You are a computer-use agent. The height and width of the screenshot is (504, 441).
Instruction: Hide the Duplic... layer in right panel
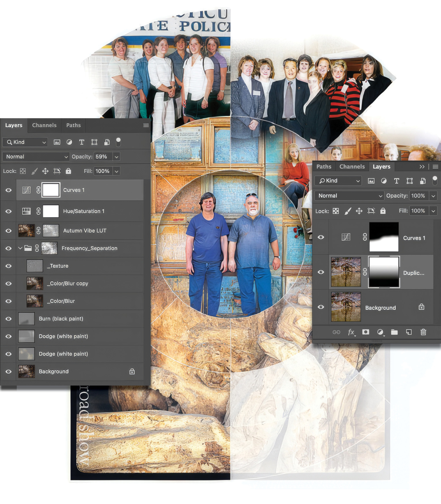321,272
